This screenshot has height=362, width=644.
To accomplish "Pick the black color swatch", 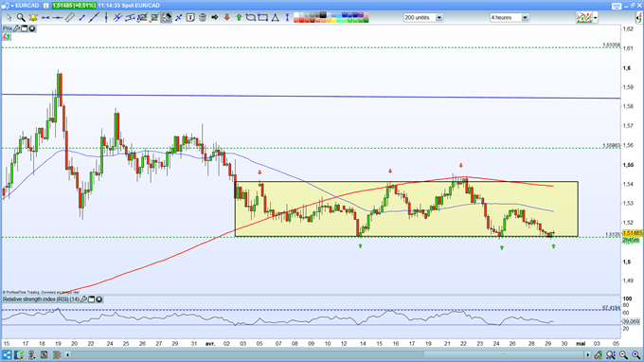I will click(323, 15).
